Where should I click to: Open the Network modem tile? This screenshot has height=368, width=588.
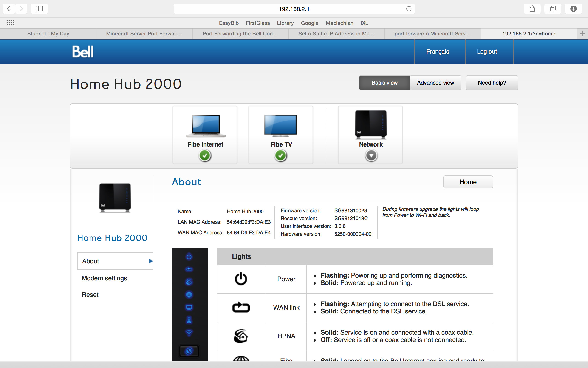(x=370, y=135)
